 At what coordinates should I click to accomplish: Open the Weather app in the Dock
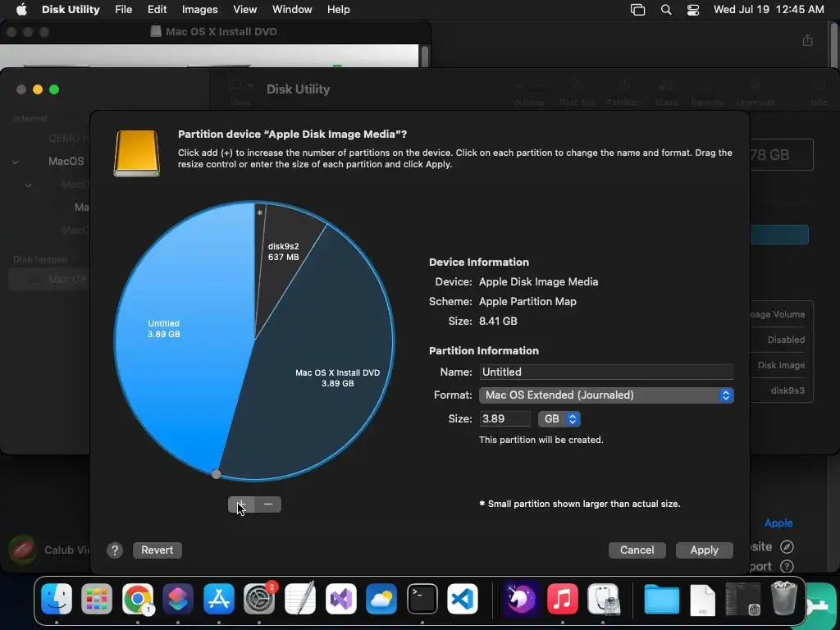[x=381, y=598]
